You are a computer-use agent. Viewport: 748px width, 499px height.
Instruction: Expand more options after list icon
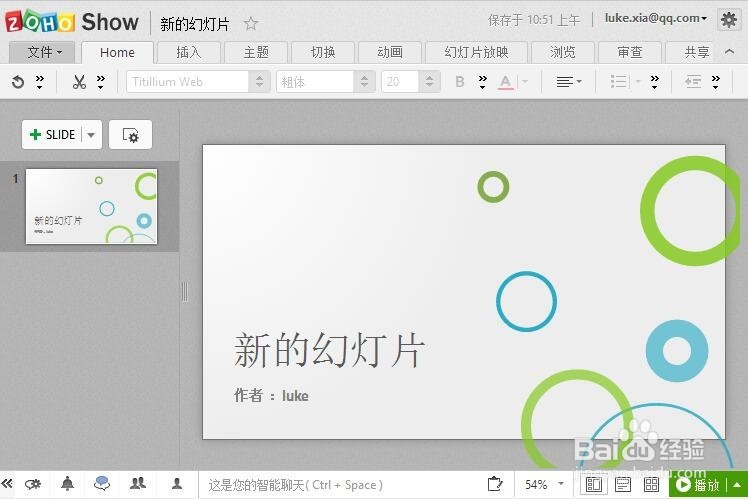[654, 82]
